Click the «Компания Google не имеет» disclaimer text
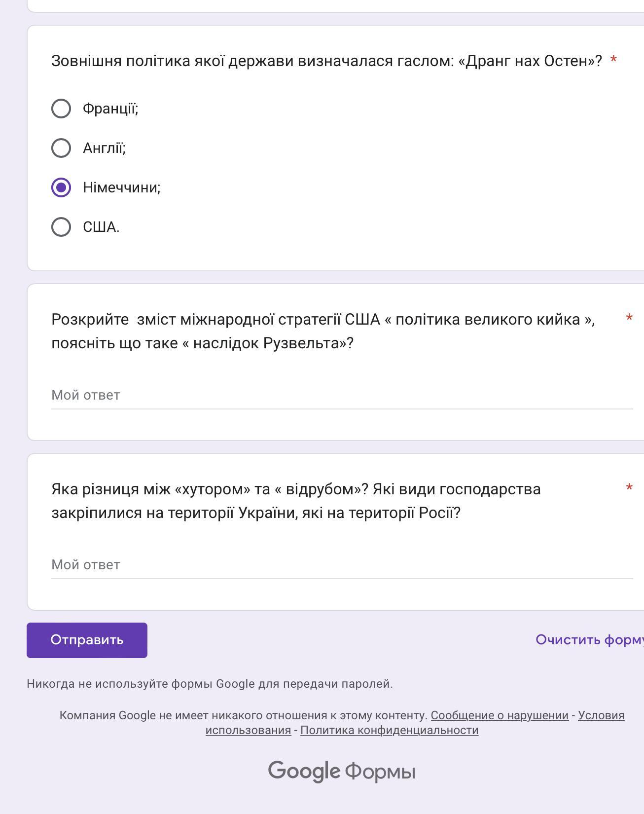644x814 pixels. click(x=243, y=715)
